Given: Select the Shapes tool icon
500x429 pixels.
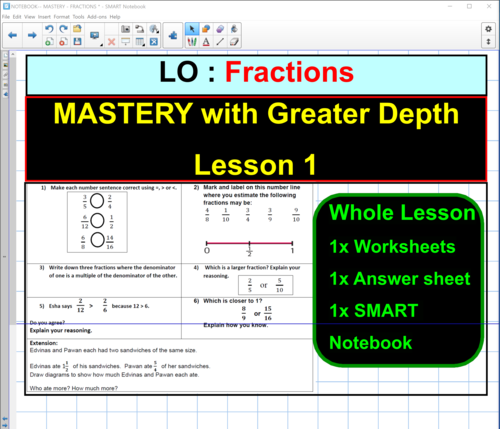Looking at the screenshot, I should 206,29.
